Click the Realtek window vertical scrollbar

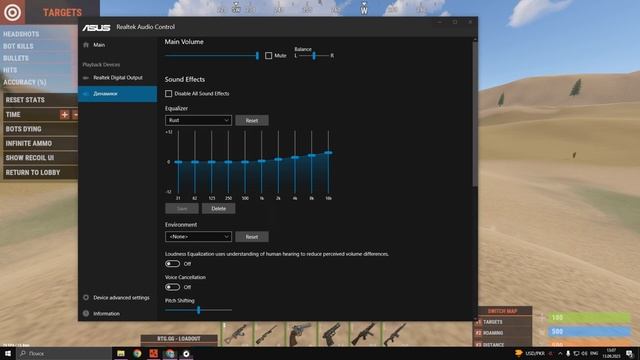click(x=475, y=114)
